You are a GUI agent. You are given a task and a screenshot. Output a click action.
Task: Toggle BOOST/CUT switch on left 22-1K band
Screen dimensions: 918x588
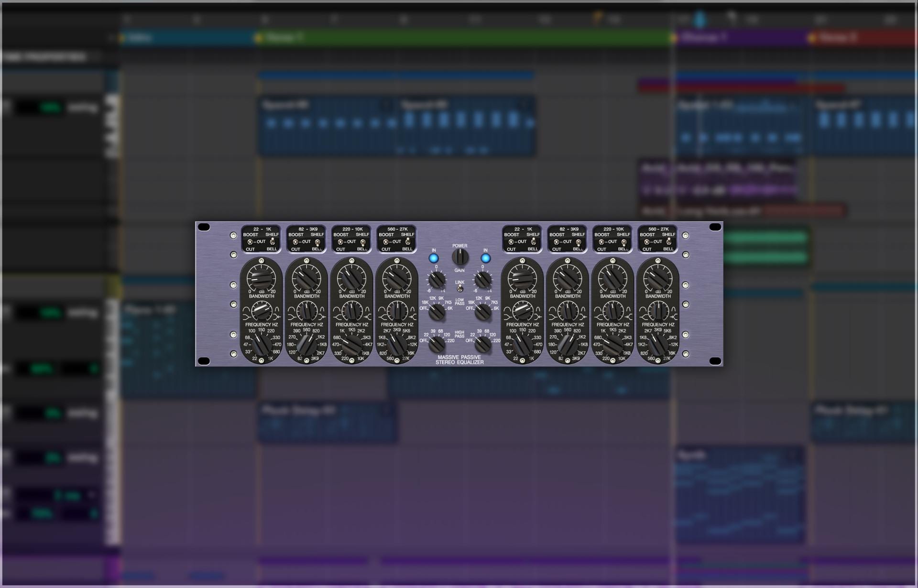[250, 242]
